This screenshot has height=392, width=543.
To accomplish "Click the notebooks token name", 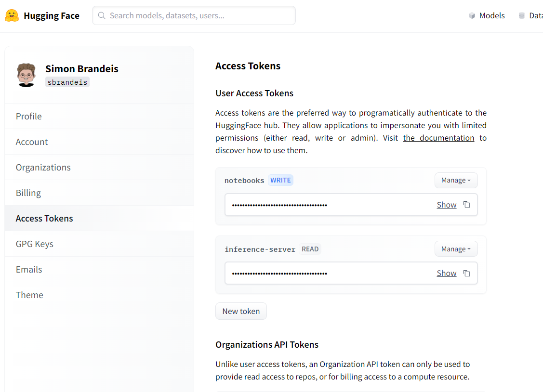I will pyautogui.click(x=244, y=180).
